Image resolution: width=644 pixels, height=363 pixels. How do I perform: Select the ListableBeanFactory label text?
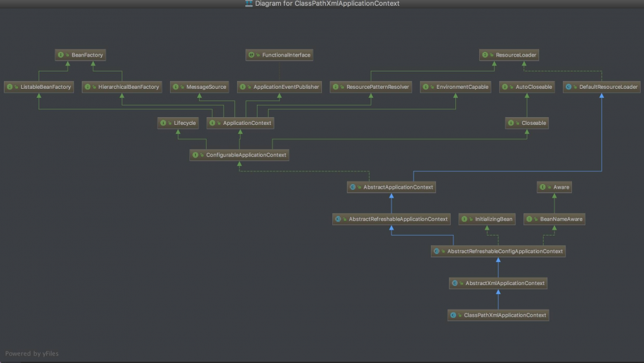(46, 87)
